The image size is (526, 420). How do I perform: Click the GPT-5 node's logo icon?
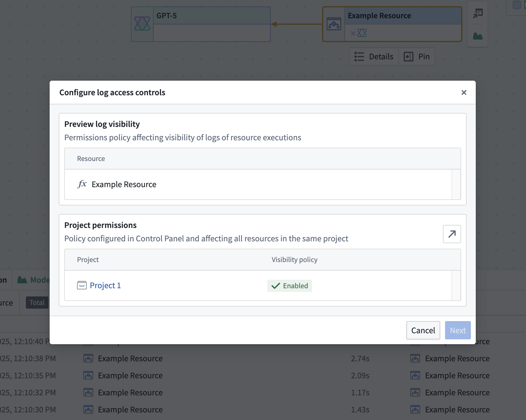pos(142,24)
